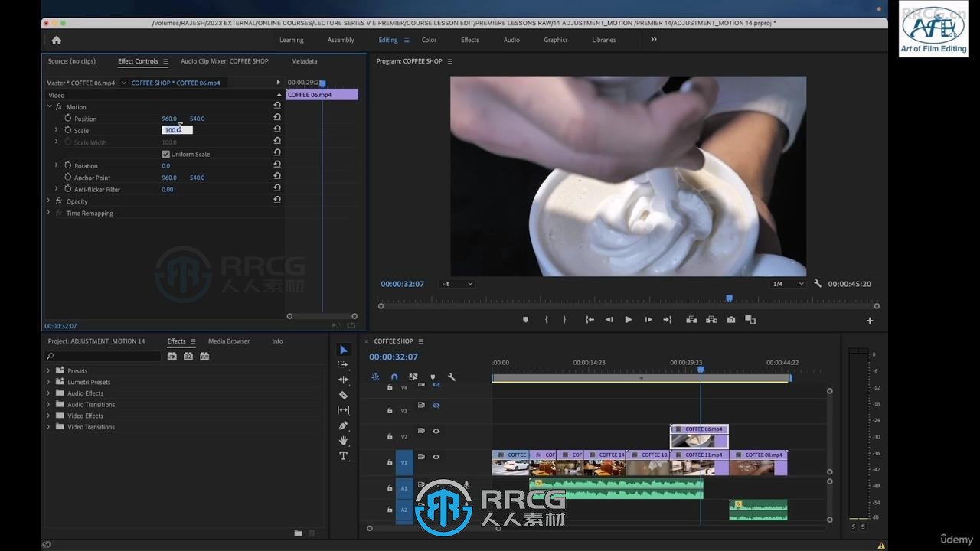Expand the Video Effects folder

pos(49,416)
